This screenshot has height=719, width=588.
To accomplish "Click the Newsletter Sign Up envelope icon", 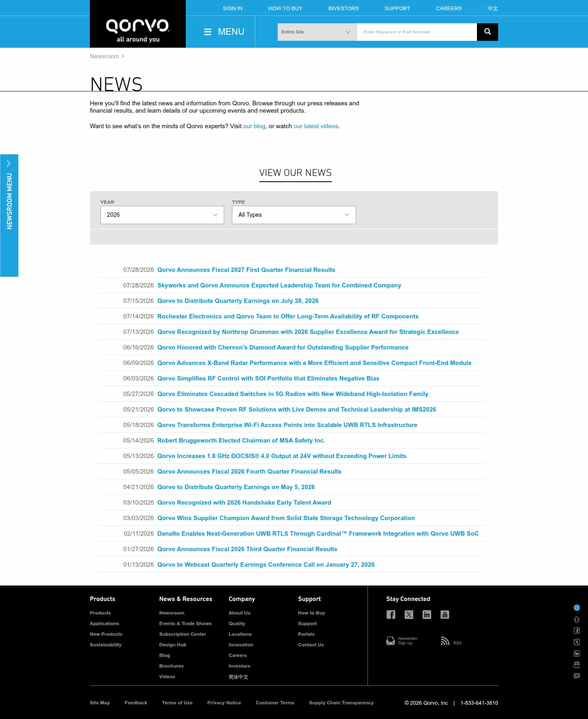I will pyautogui.click(x=390, y=641).
